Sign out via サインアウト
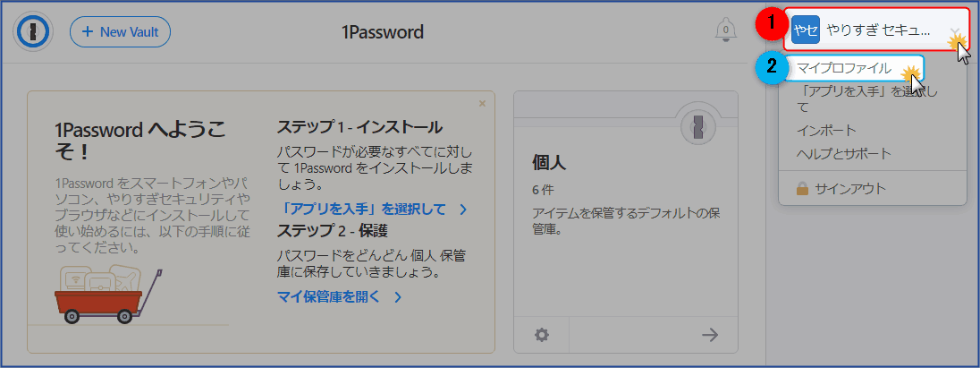Image resolution: width=980 pixels, height=368 pixels. [850, 188]
